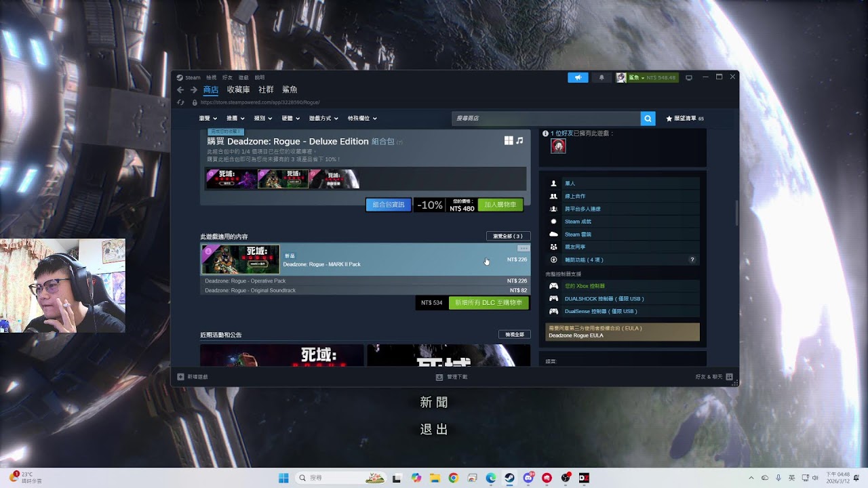Click the Windows icon in bundle box
This screenshot has height=488, width=868.
tap(509, 140)
